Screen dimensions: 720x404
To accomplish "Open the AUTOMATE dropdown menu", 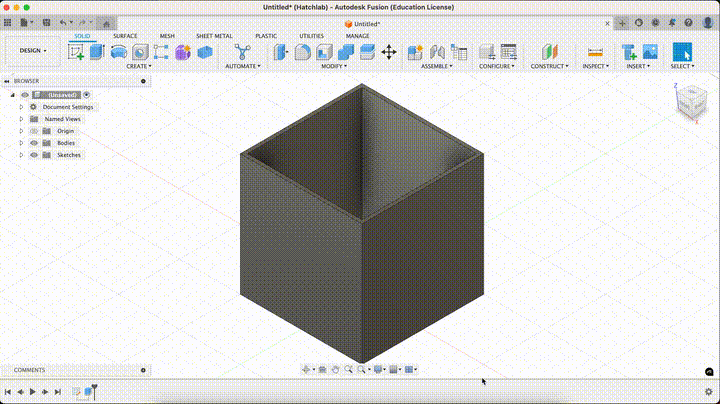I will coord(242,66).
